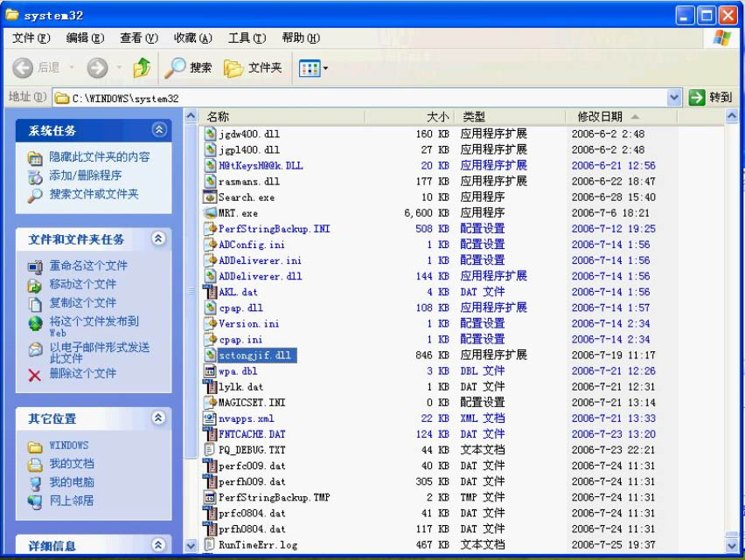745x560 pixels.
Task: Open the Search (搜索) toolbar button
Action: tap(188, 68)
